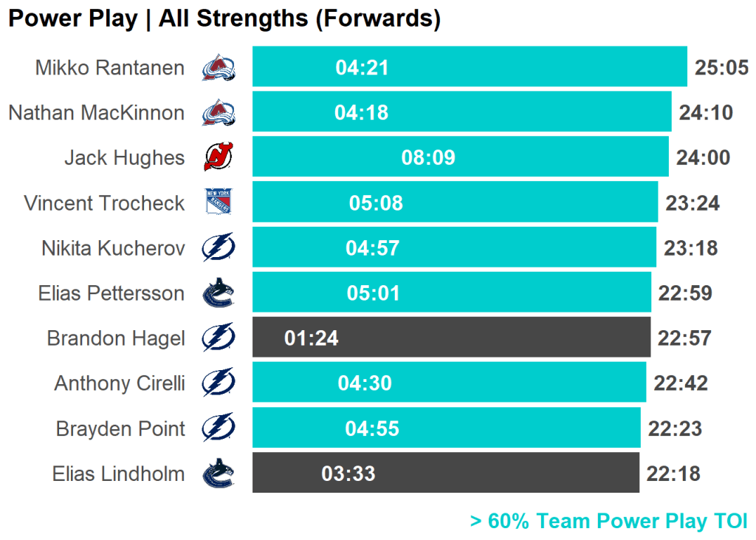Click the Lightning logo next to Brandon Hagel
Viewport: 756px width, 540px height.
pyautogui.click(x=219, y=338)
